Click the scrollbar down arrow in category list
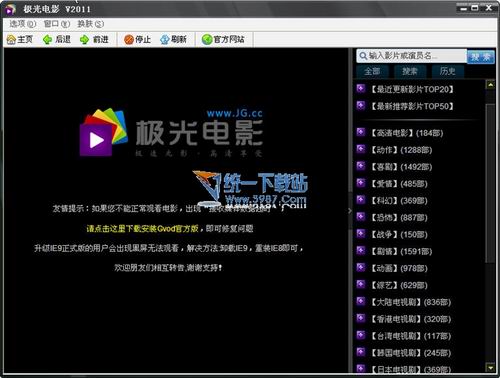Screen dimensions: 500x378 (491, 368)
